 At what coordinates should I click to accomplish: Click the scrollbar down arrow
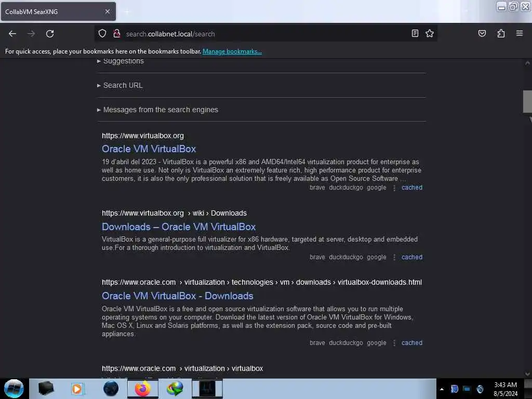[x=527, y=374]
